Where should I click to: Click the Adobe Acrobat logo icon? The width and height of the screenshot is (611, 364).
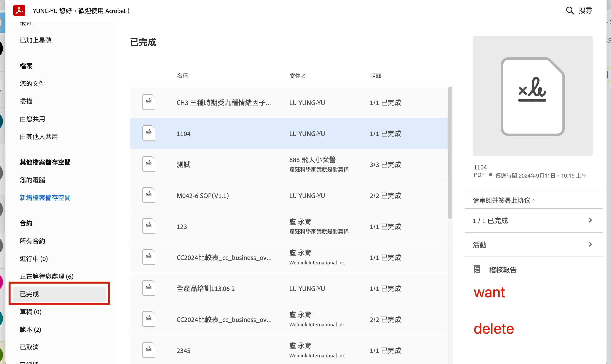tap(19, 11)
